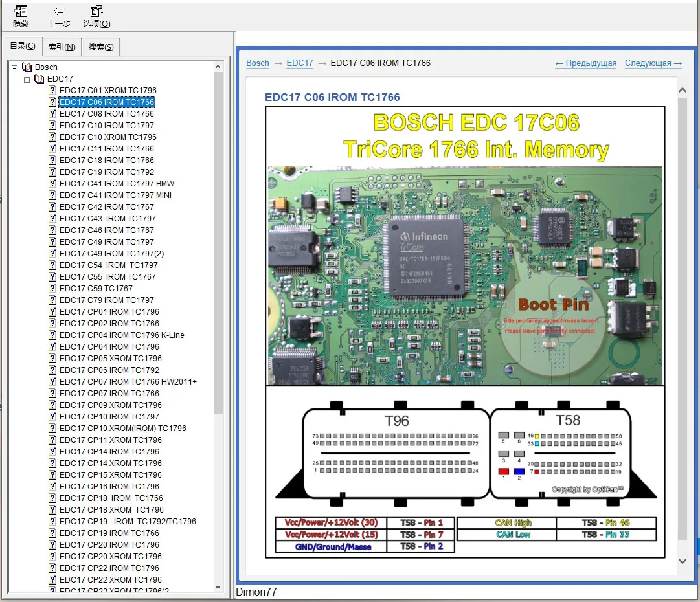Switch to the Search (搜索) tab
700x602 pixels.
click(101, 47)
